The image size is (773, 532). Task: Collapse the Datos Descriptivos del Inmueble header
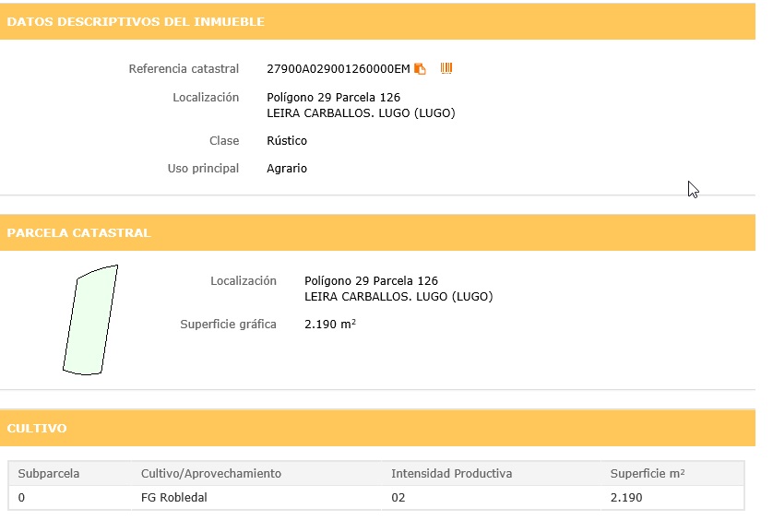pos(136,21)
